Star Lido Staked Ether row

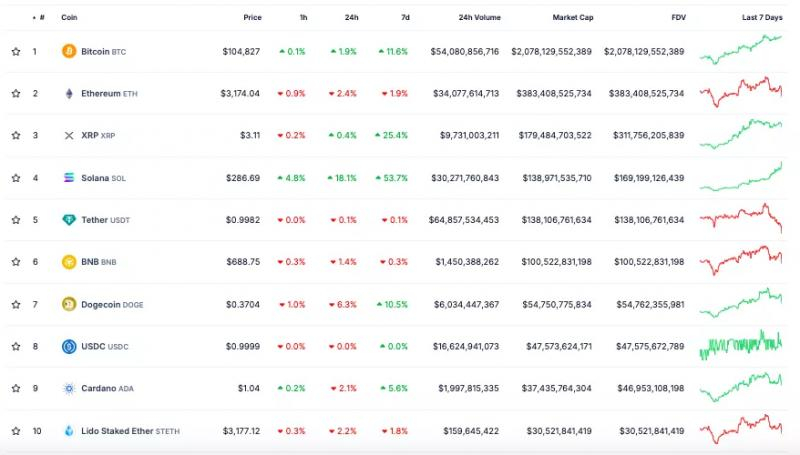(x=16, y=431)
